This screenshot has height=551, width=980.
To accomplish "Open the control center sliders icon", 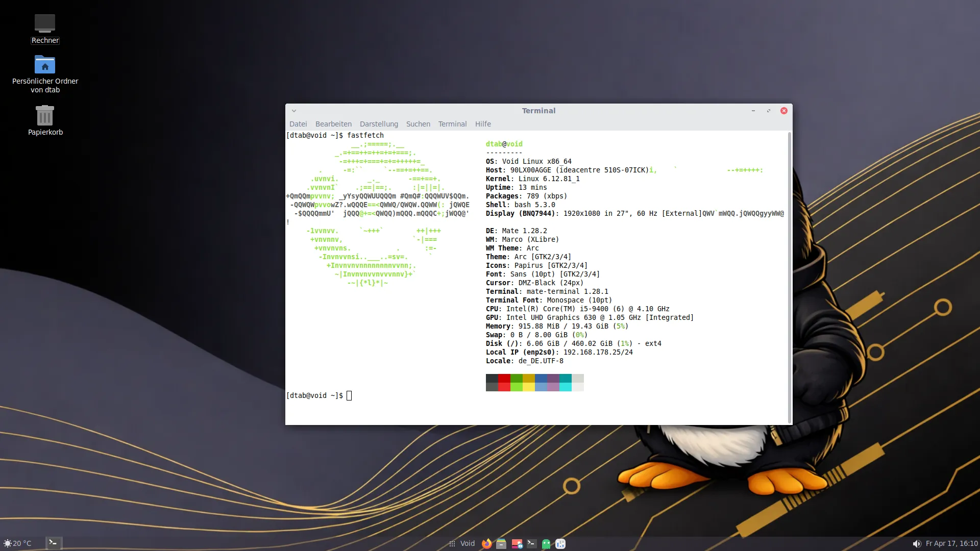I will (560, 543).
